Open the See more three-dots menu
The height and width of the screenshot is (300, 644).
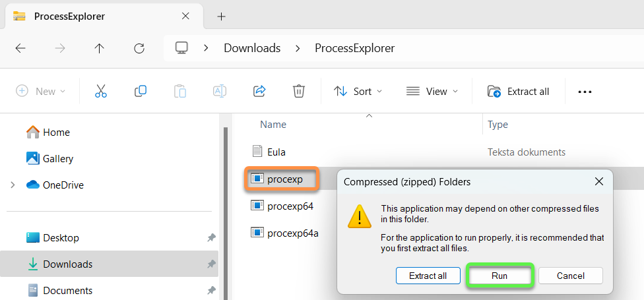(585, 92)
